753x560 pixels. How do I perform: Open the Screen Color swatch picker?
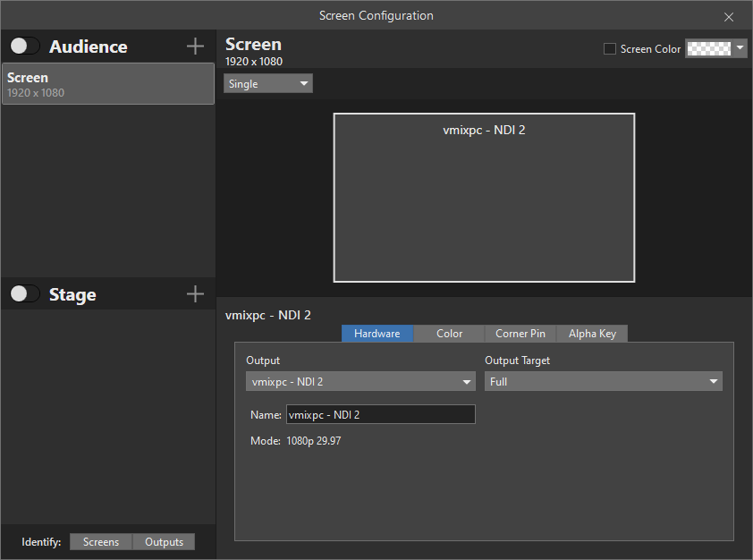click(708, 49)
